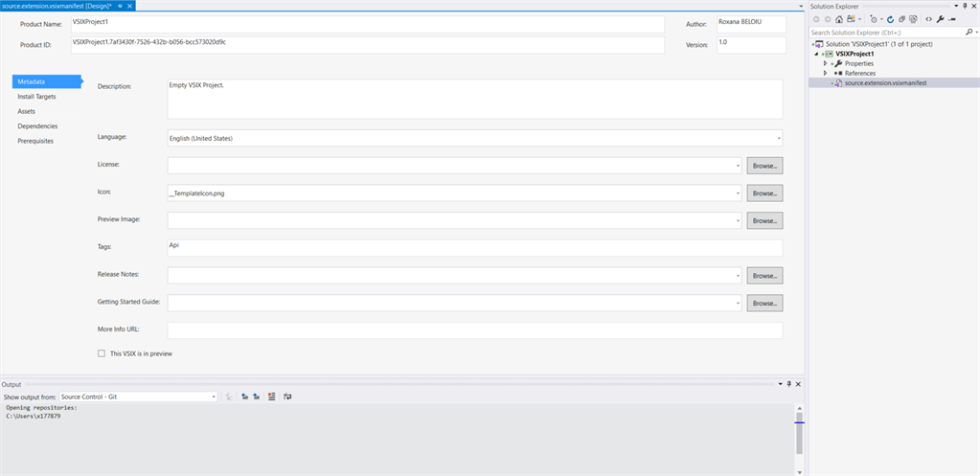The image size is (980, 476).
Task: Open the License field dropdown arrow
Action: coord(739,166)
